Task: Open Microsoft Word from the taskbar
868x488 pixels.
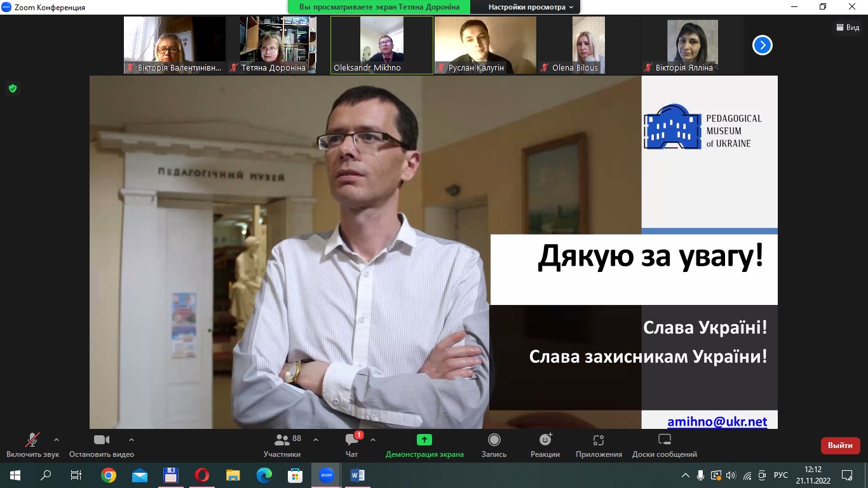Action: coord(356,475)
